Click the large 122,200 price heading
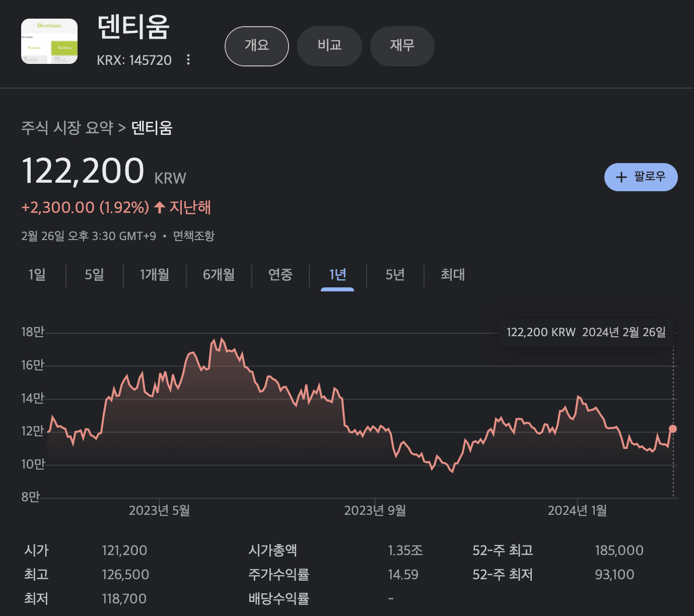The image size is (694, 616). click(x=83, y=171)
